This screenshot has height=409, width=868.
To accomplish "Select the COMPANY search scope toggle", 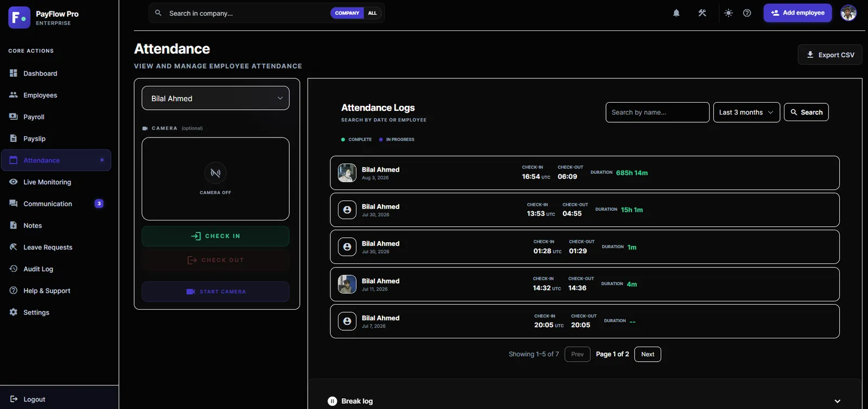I will pos(347,13).
